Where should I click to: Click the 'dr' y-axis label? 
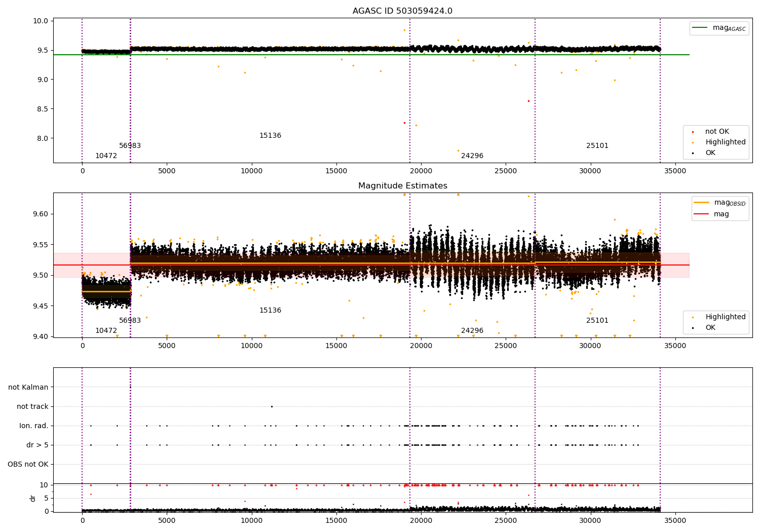(33, 498)
